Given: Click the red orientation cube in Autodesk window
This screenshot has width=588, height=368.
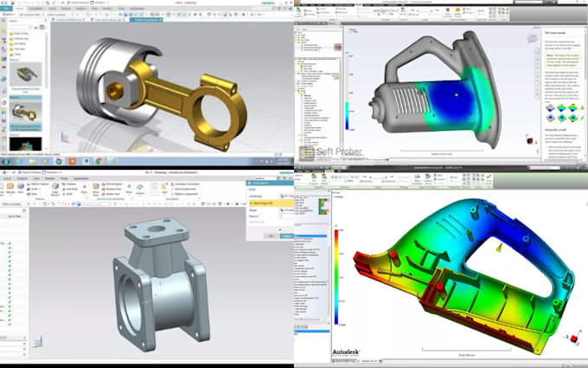Looking at the screenshot, I should [574, 339].
